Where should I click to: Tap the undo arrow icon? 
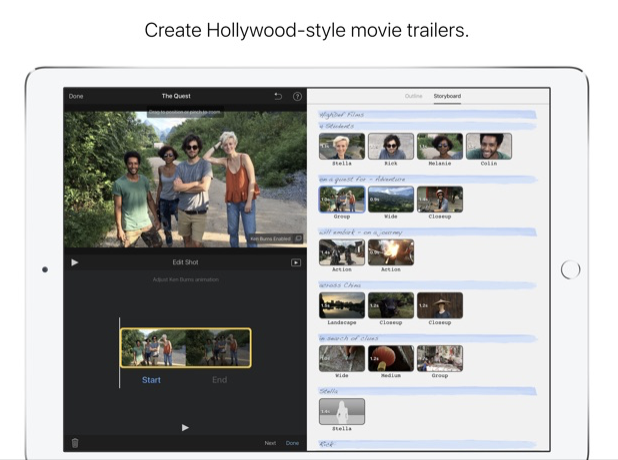coord(278,96)
